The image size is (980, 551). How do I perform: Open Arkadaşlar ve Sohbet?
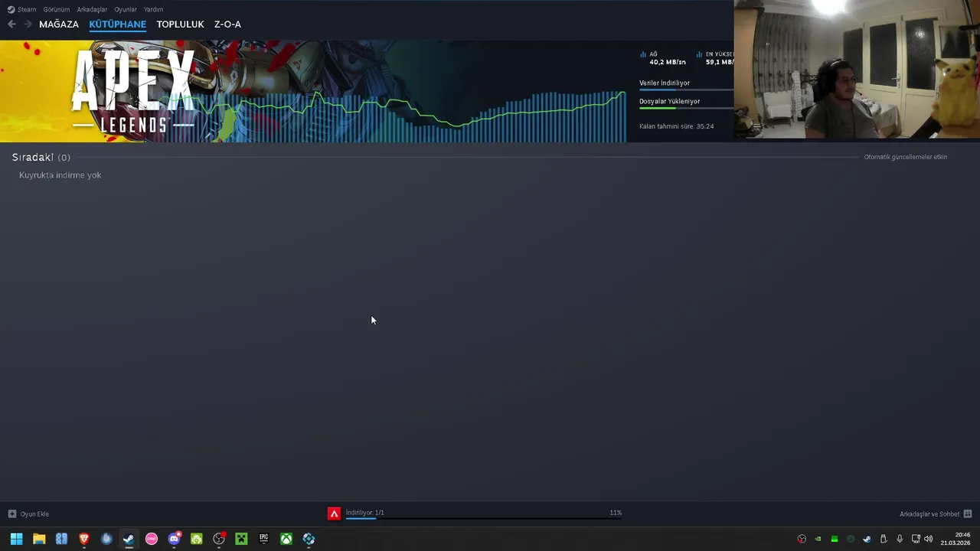click(x=929, y=514)
